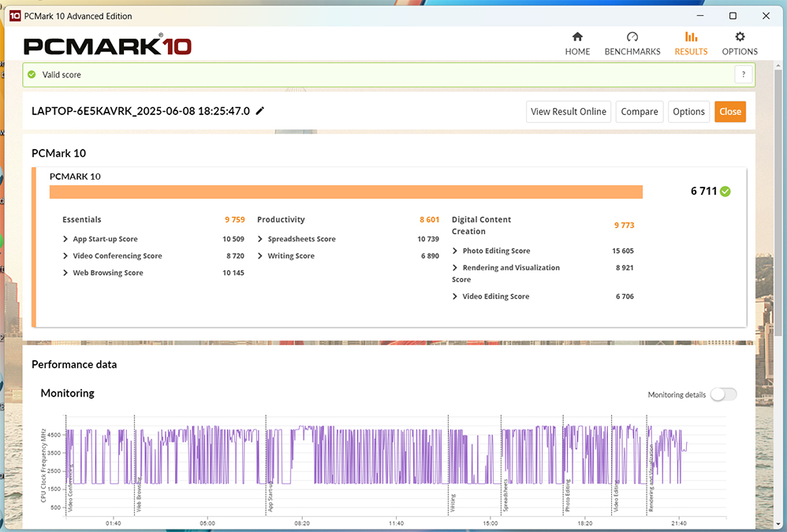787x532 pixels.
Task: Click the result name LAPTOP-6E5KAVRK text
Action: tap(140, 111)
